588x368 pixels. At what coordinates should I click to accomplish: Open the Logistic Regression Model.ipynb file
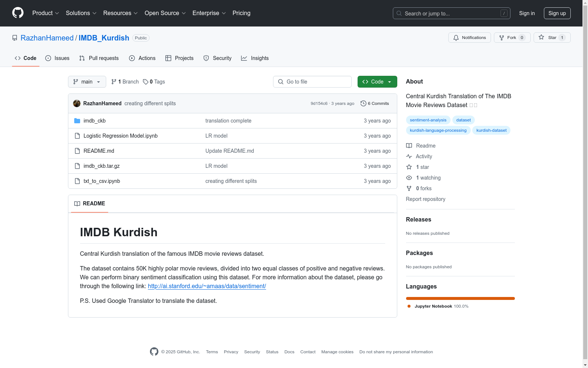[x=121, y=136]
